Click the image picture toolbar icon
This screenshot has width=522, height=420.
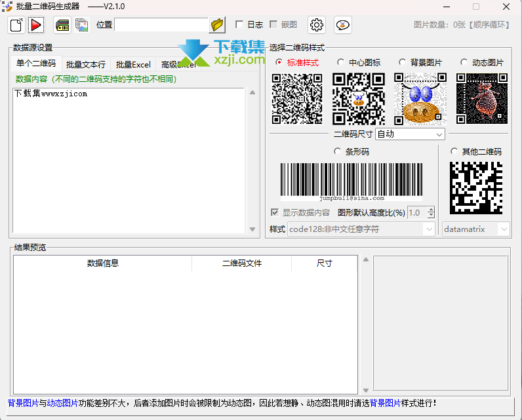click(81, 25)
